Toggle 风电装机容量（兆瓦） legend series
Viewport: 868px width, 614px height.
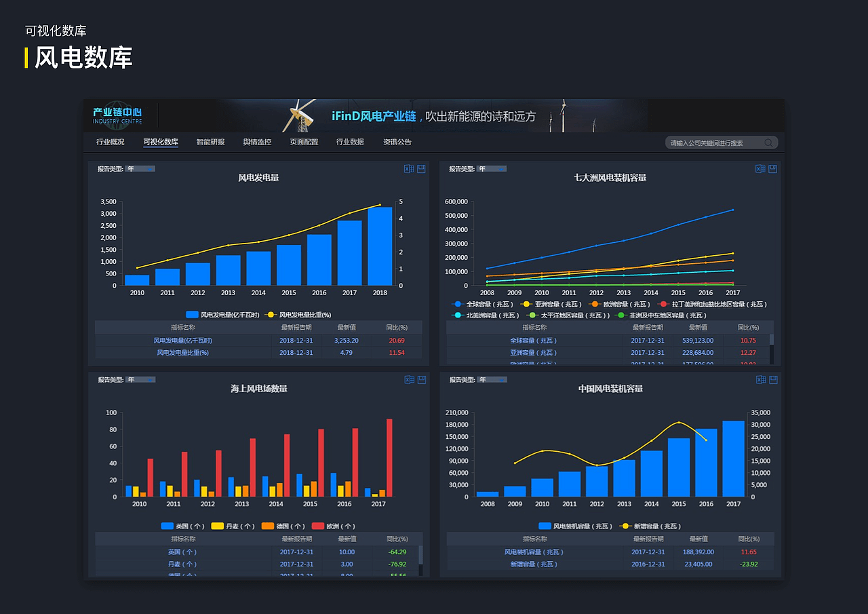(x=576, y=526)
